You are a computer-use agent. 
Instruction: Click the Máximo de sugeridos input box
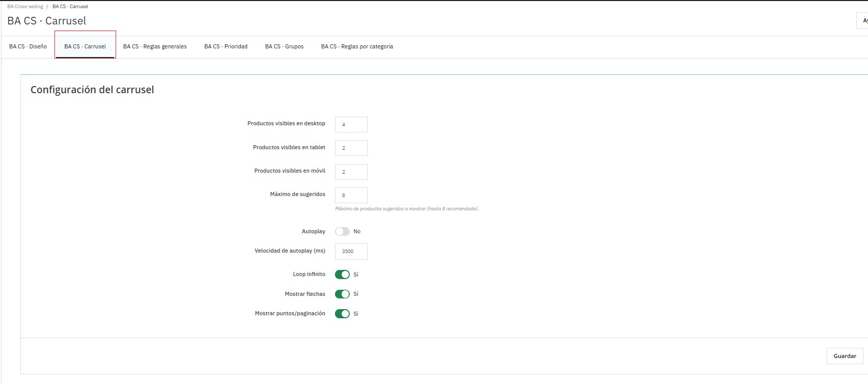[x=351, y=195]
